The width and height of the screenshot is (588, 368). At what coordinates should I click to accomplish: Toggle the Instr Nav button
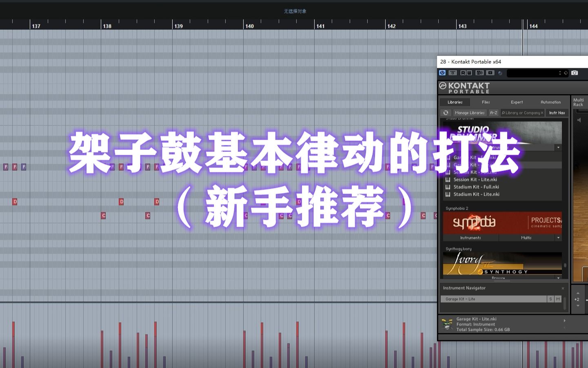click(557, 113)
